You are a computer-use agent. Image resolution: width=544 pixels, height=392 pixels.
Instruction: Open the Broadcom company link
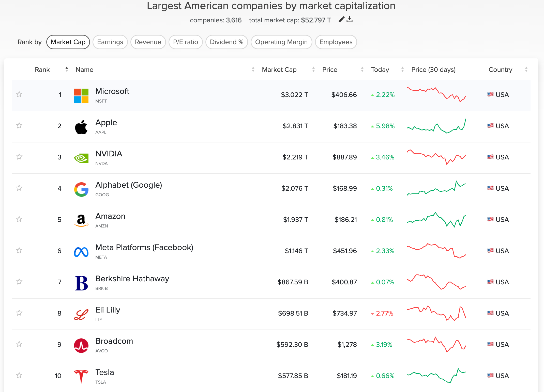coord(114,341)
